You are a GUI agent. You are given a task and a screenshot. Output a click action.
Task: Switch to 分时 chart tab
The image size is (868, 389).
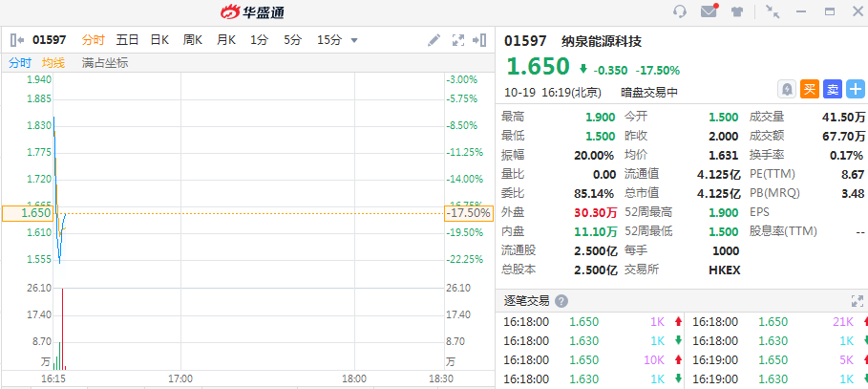[93, 40]
